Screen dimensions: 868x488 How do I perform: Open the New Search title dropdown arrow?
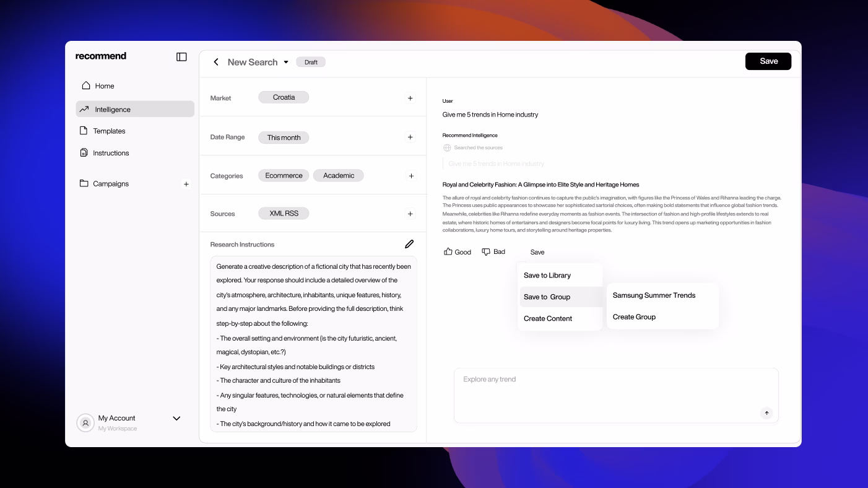[286, 62]
